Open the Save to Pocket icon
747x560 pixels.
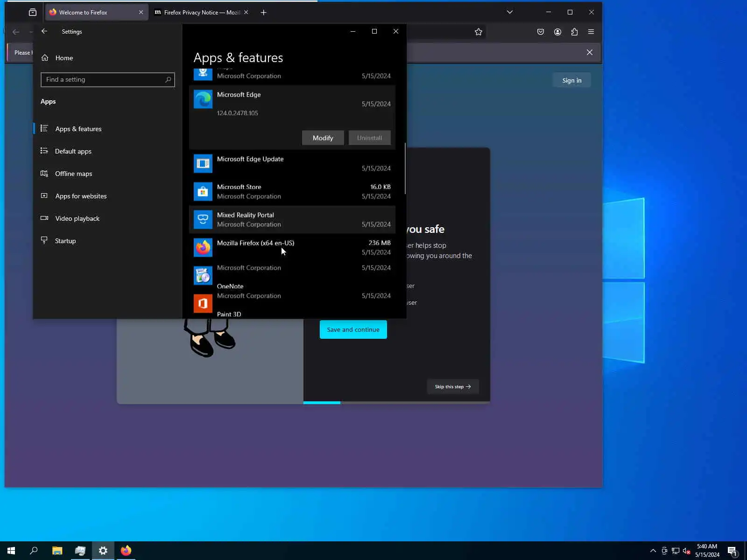541,32
